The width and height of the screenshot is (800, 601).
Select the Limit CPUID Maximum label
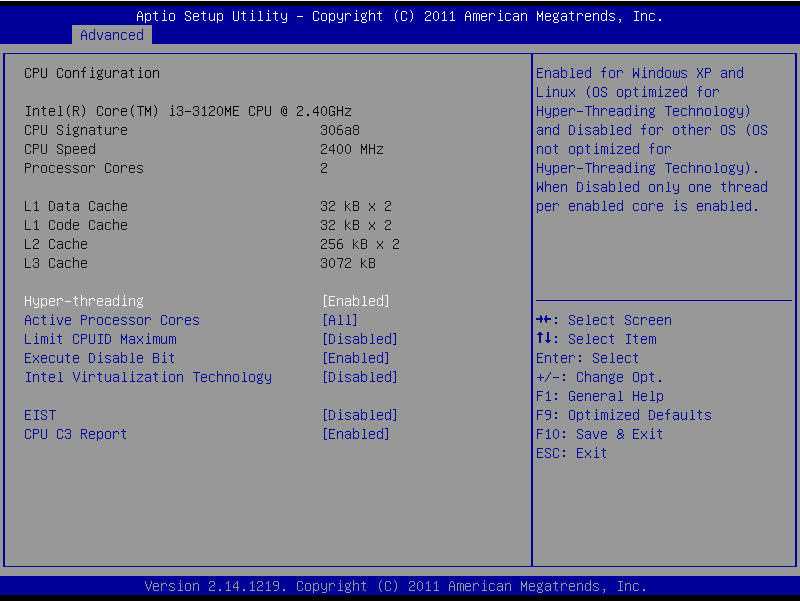pos(100,339)
